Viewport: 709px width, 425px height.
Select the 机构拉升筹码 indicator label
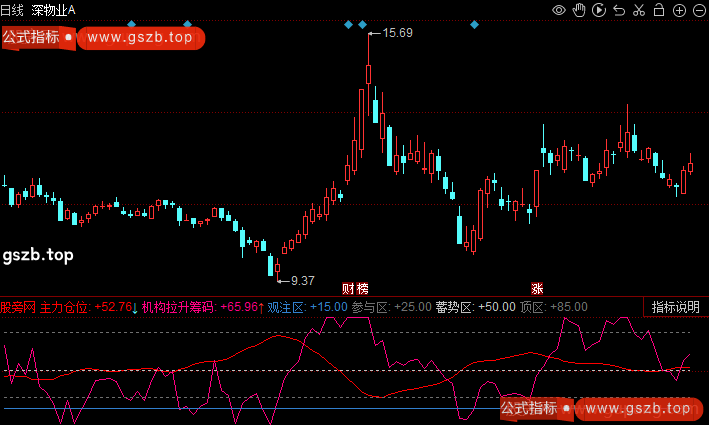click(x=178, y=307)
